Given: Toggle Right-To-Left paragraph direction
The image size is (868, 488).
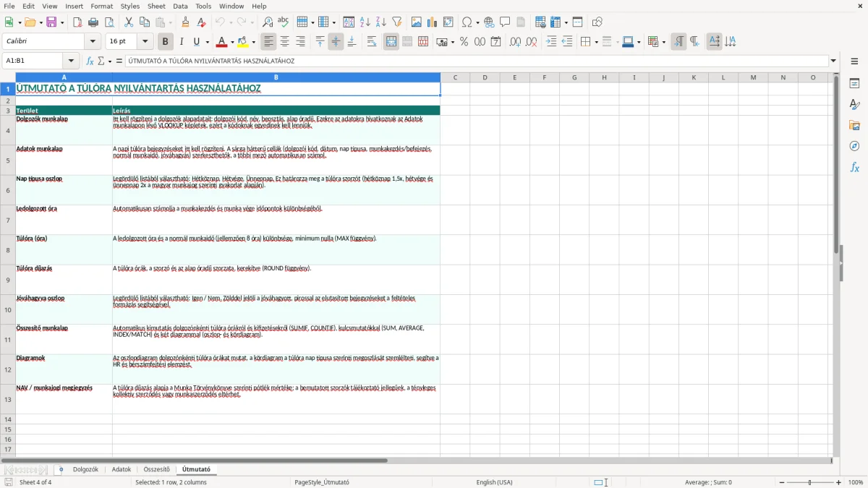Looking at the screenshot, I should click(694, 42).
